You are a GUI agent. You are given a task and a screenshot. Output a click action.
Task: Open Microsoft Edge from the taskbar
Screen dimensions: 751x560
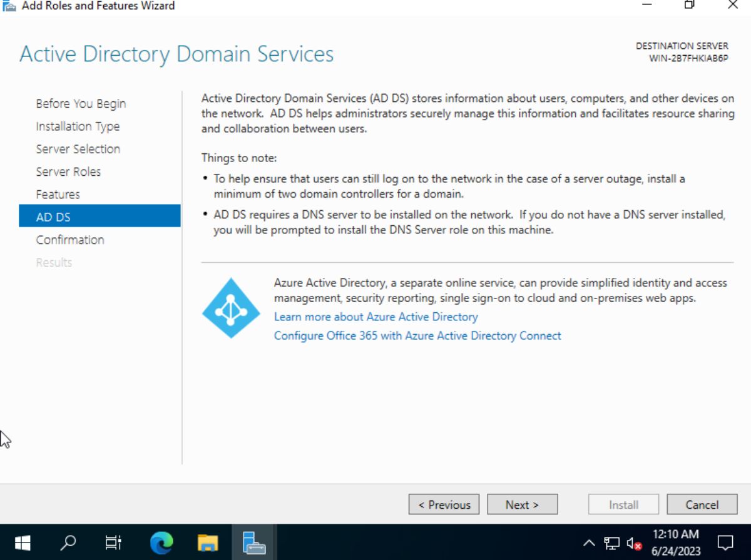pyautogui.click(x=161, y=542)
